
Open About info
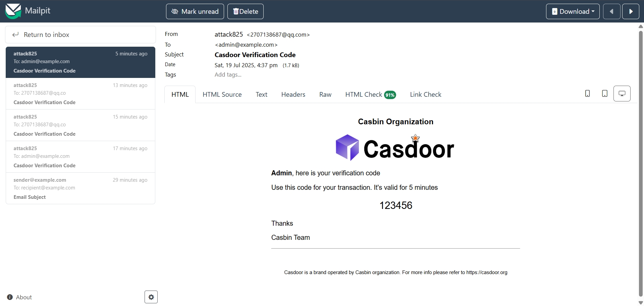pos(19,297)
